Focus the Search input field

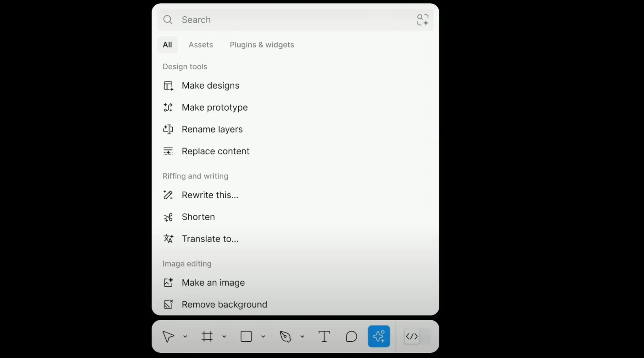pyautogui.click(x=283, y=20)
